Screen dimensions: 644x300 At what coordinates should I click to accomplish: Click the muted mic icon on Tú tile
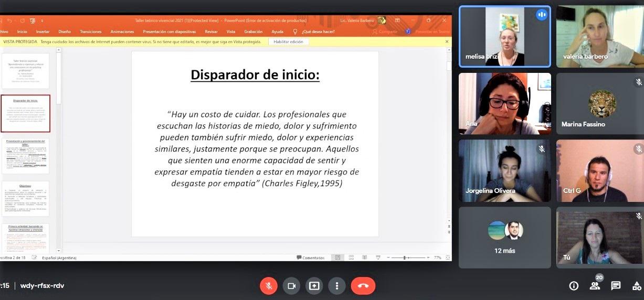(639, 216)
